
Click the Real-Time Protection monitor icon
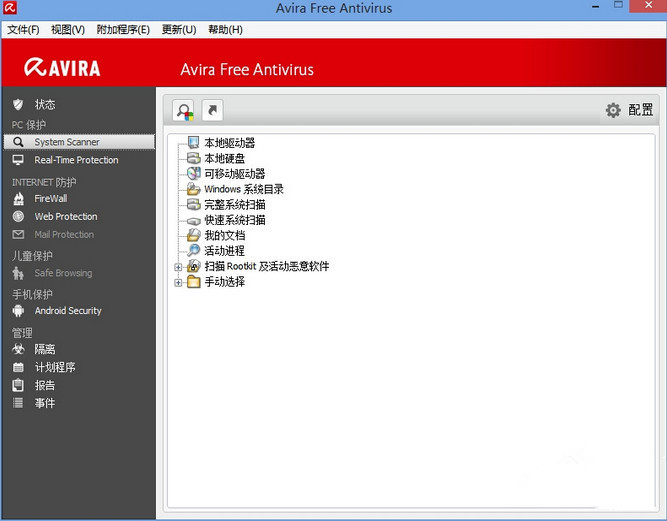17,160
